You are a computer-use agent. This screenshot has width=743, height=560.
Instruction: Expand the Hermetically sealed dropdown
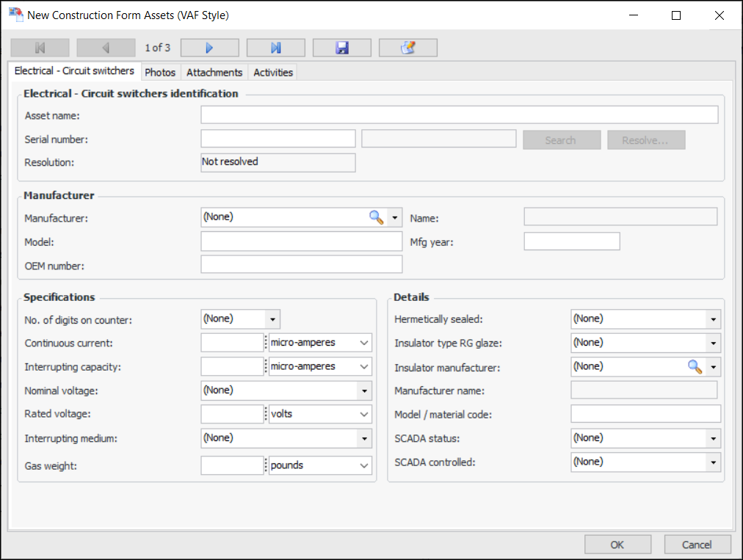click(x=712, y=319)
